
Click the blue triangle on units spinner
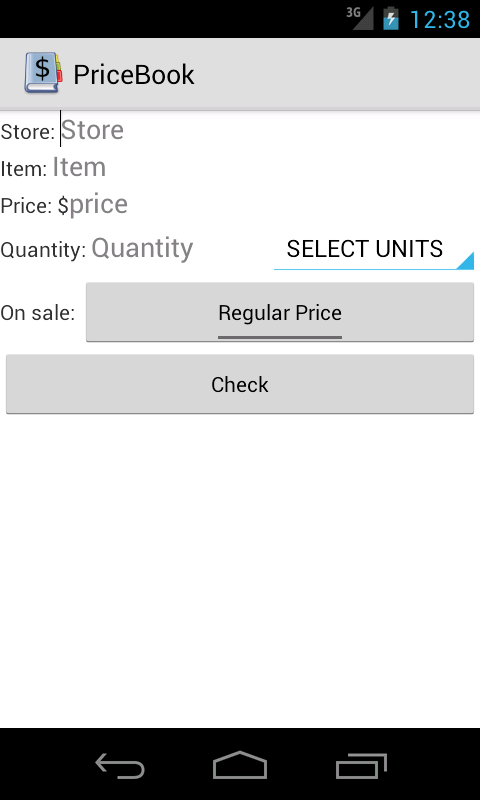tap(466, 261)
